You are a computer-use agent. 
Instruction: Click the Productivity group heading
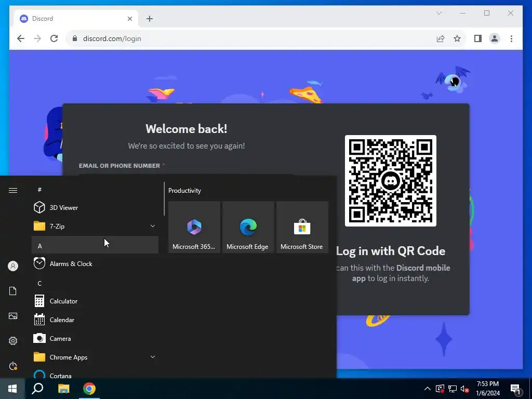[x=184, y=191]
